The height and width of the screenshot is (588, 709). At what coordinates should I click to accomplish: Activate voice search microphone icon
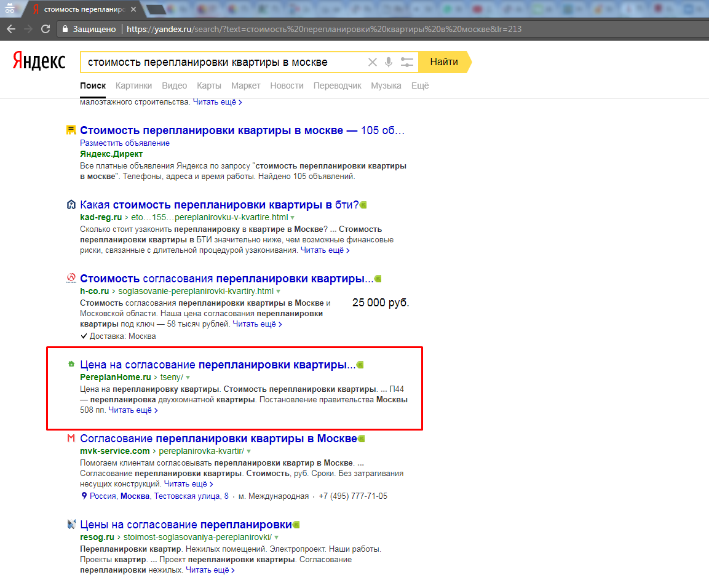389,62
